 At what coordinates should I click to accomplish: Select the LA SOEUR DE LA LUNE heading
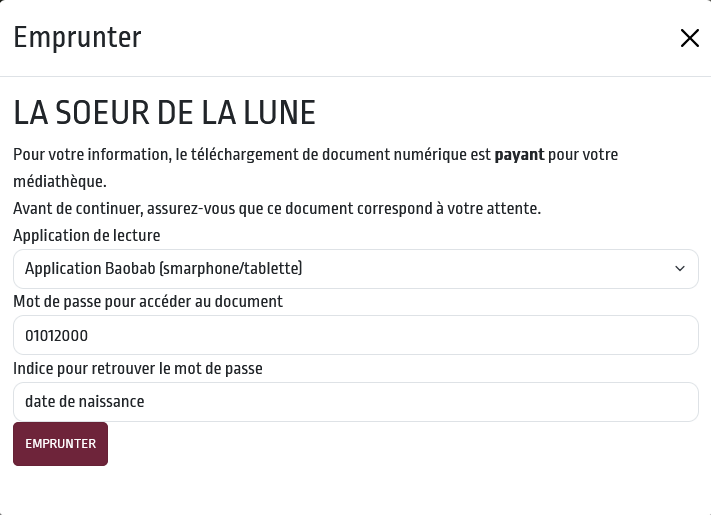pos(165,113)
